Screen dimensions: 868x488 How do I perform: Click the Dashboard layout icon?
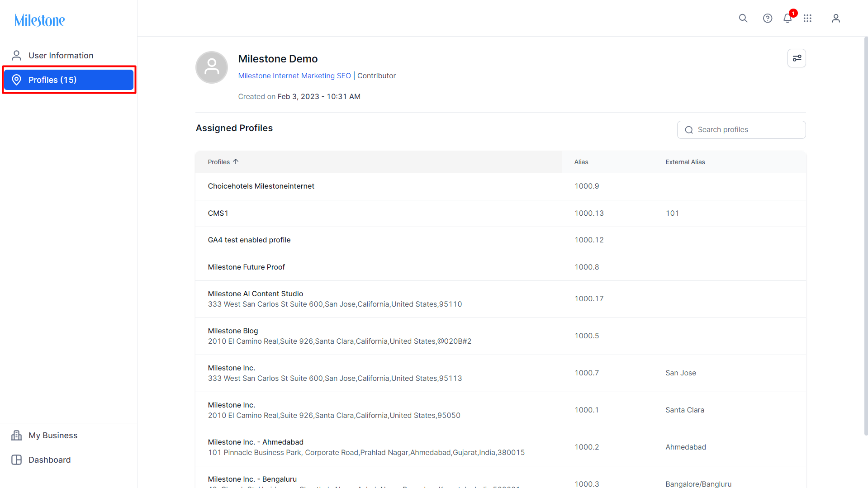point(17,460)
